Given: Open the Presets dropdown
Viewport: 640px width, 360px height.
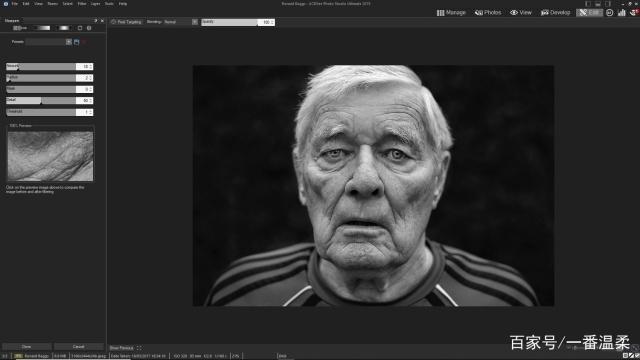Looking at the screenshot, I should [x=49, y=42].
